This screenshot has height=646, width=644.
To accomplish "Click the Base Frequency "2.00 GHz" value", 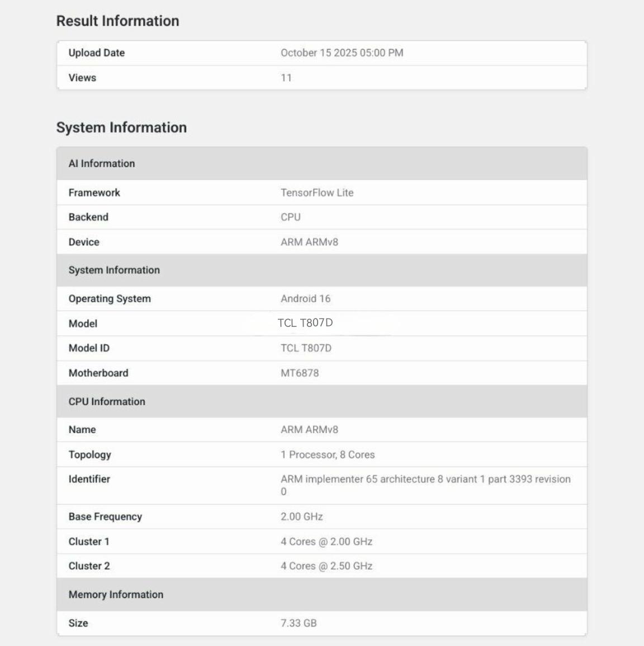I will click(302, 517).
